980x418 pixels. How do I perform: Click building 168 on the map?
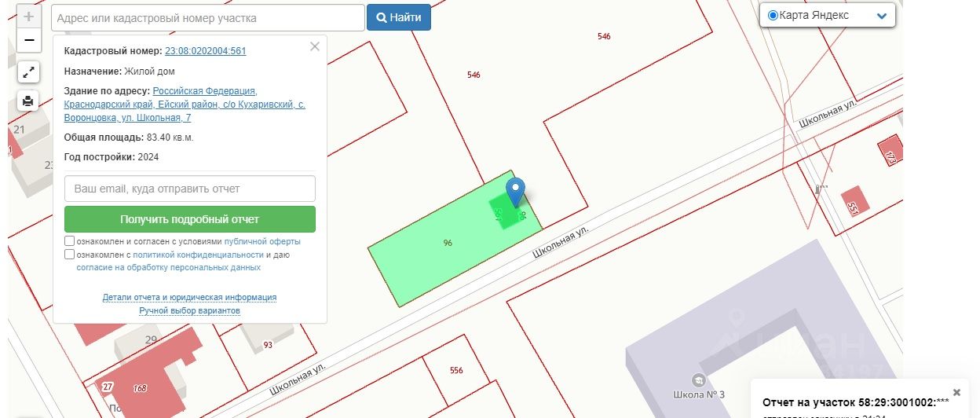coord(141,387)
